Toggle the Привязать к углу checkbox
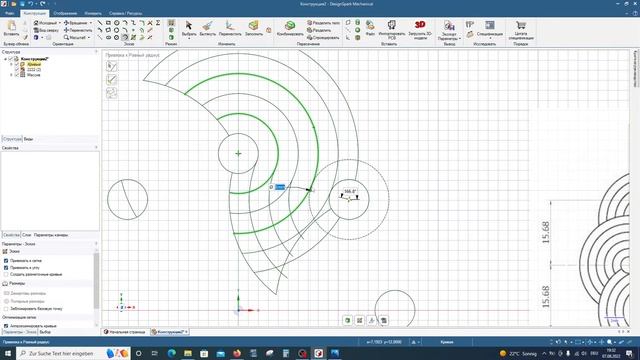 pos(6,268)
